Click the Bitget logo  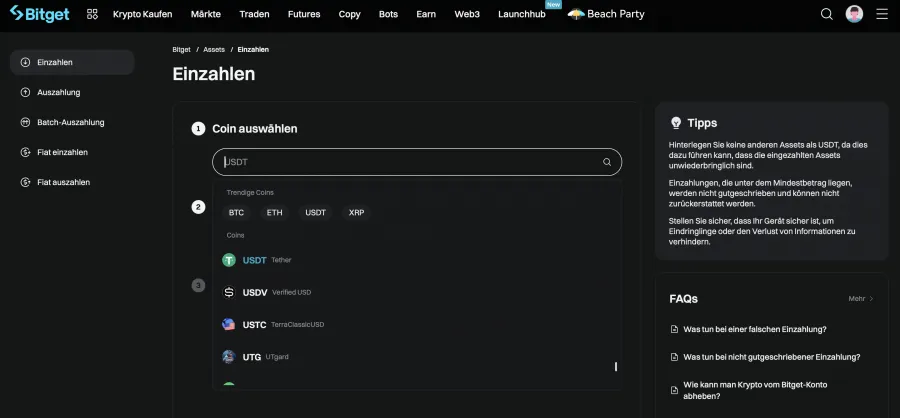[x=41, y=14]
